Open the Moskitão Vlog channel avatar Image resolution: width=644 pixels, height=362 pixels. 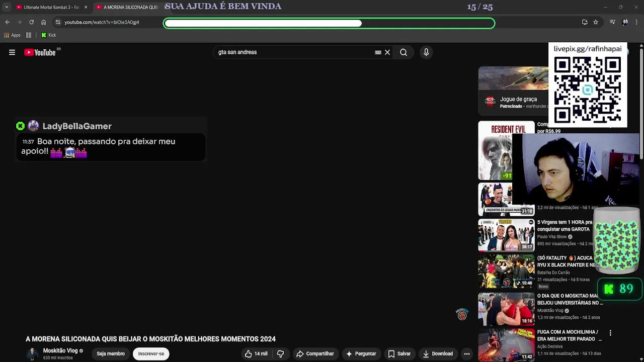32,353
